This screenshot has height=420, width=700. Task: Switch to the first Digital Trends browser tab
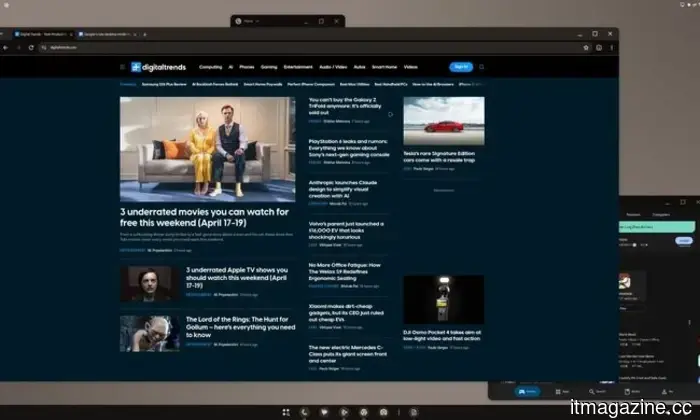click(38, 33)
